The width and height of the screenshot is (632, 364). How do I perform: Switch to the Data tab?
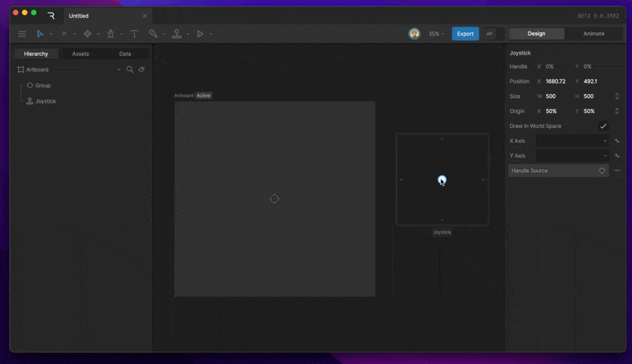coord(125,54)
